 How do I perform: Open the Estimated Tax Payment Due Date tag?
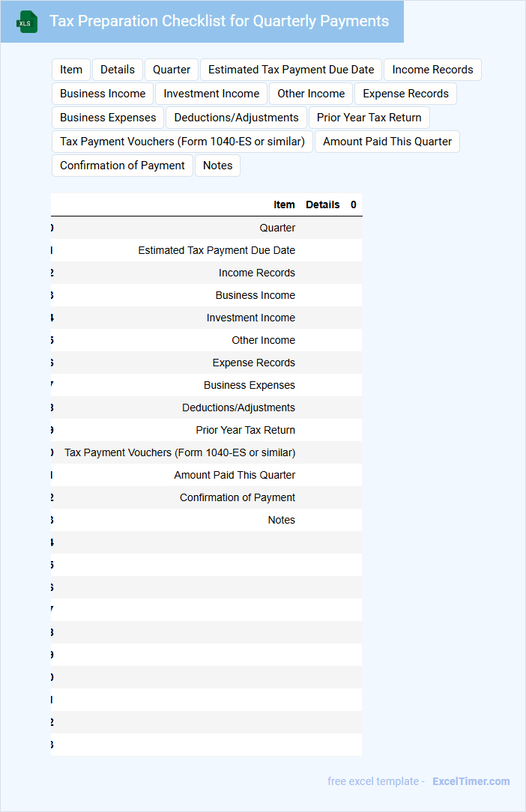[x=291, y=70]
